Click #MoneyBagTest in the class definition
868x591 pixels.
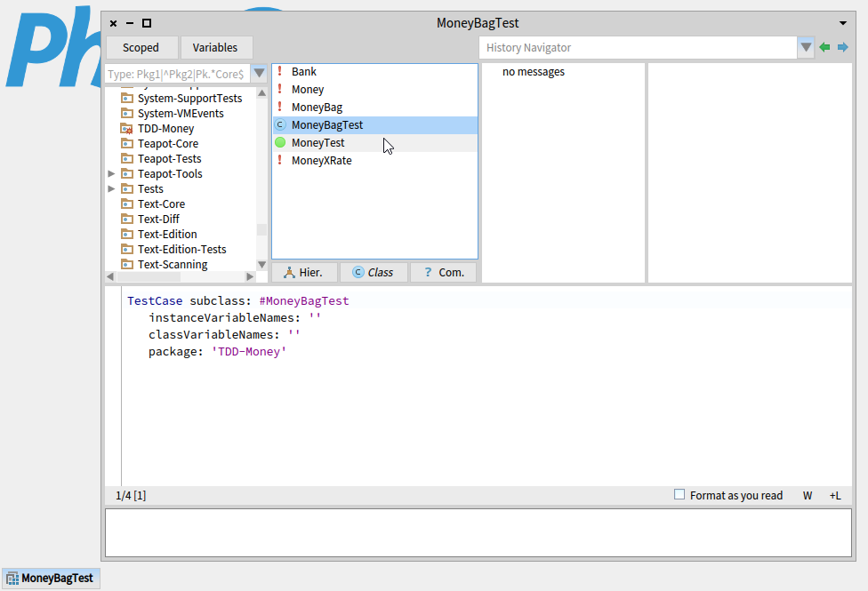click(x=304, y=300)
